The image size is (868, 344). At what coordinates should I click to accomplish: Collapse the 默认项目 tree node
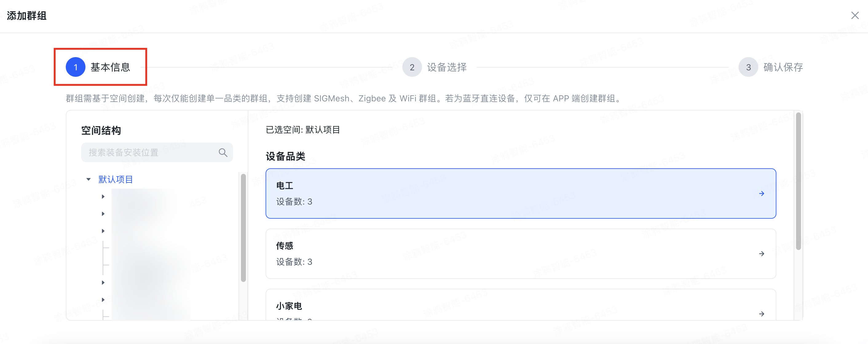pos(89,179)
